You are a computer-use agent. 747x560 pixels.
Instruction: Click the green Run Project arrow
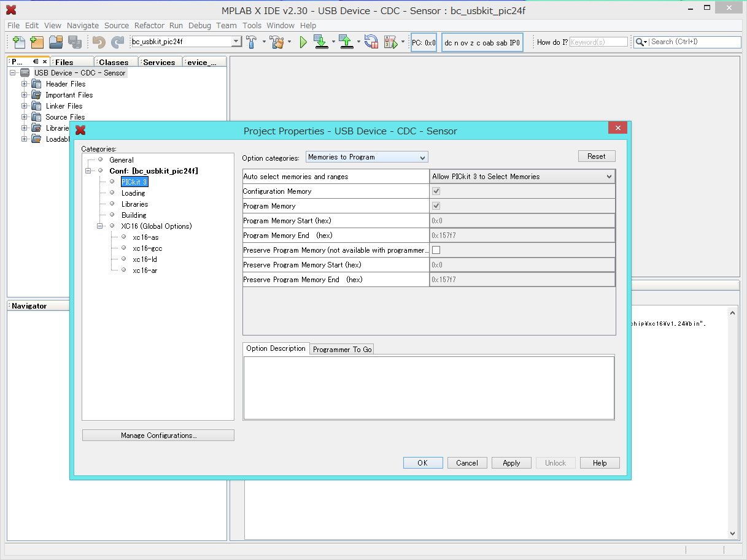click(303, 42)
